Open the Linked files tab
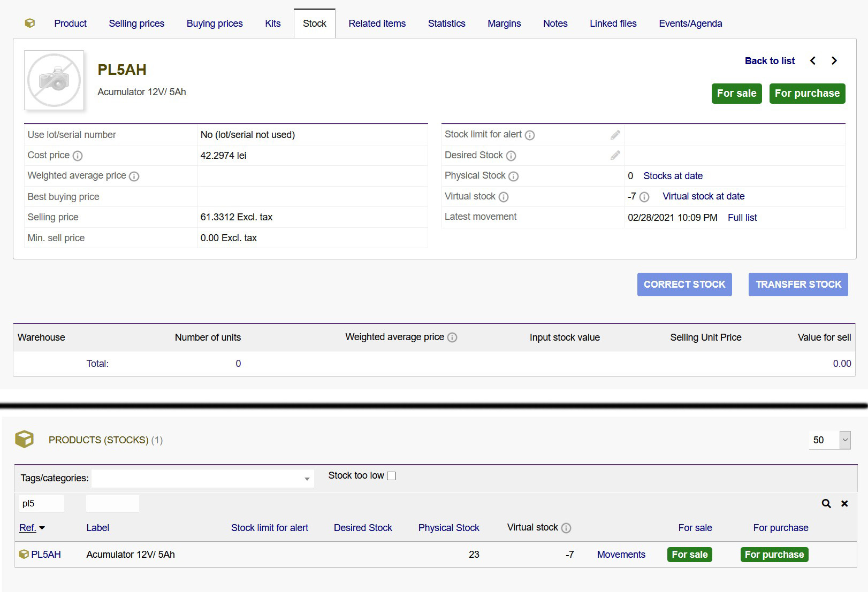Screen dimensions: 868x592 [613, 24]
